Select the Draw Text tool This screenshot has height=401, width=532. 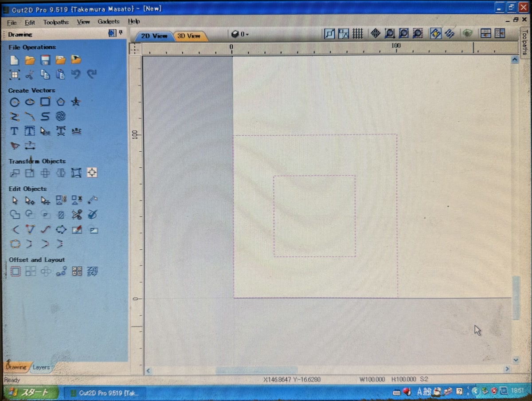(14, 131)
